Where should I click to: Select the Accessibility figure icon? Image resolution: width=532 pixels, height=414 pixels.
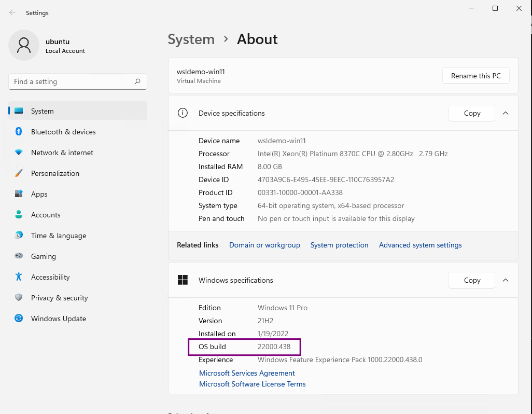click(19, 277)
